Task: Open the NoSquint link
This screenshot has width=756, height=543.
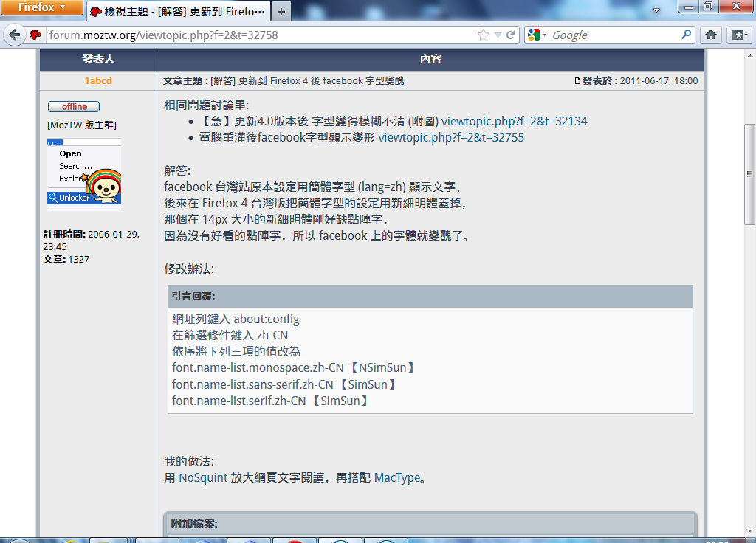Action: (203, 477)
